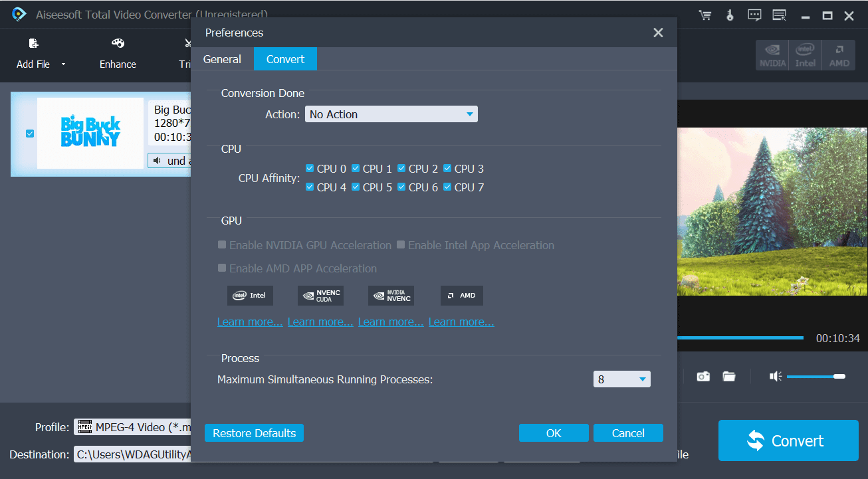Enable AMD APP Acceleration checkbox
The width and height of the screenshot is (868, 479).
click(222, 268)
